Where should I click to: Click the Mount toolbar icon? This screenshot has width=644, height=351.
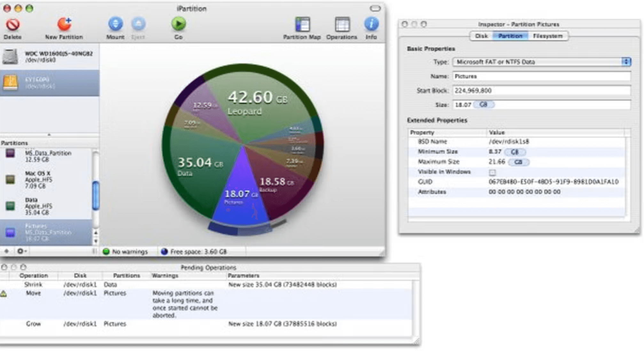pyautogui.click(x=115, y=24)
